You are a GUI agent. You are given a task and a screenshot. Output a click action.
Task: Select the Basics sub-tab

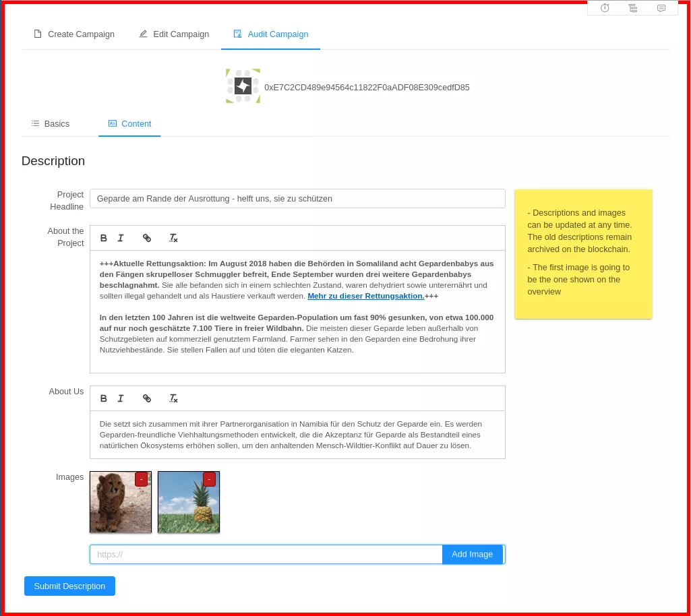[x=51, y=124]
